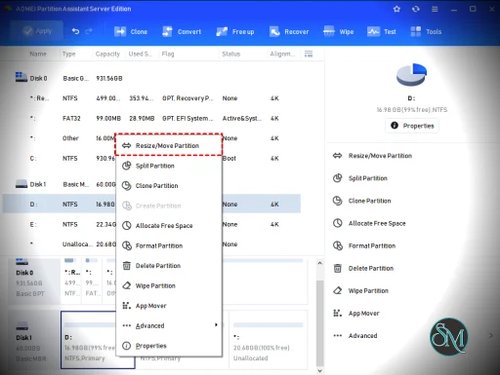Choose Format Partition in context menu

169,246
